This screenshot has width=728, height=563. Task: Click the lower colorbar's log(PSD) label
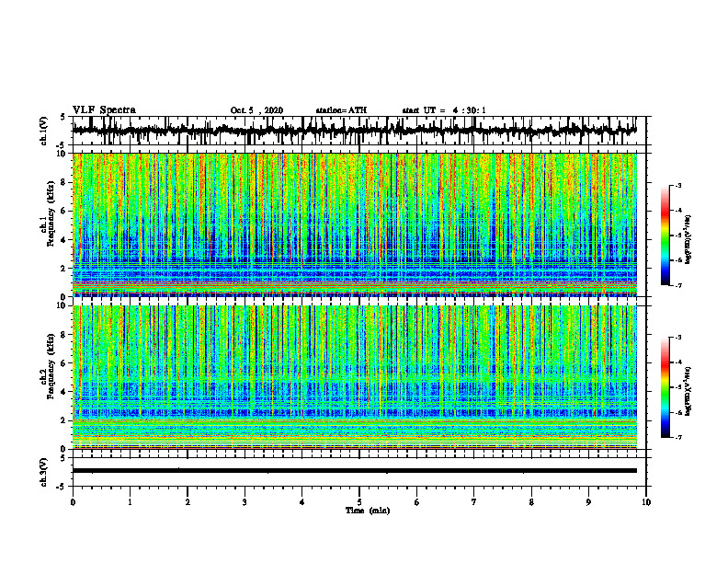click(x=688, y=391)
